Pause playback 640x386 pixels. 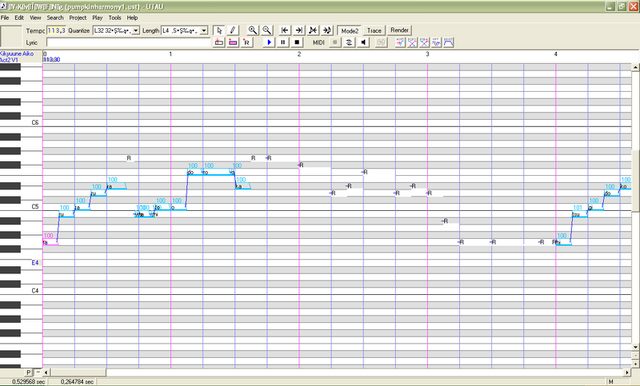(x=283, y=42)
